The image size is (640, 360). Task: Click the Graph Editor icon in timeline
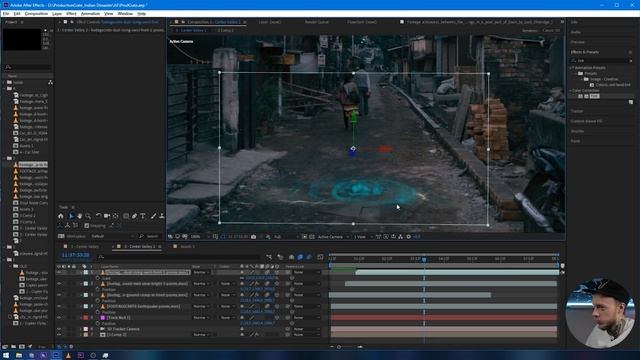tap(320, 257)
